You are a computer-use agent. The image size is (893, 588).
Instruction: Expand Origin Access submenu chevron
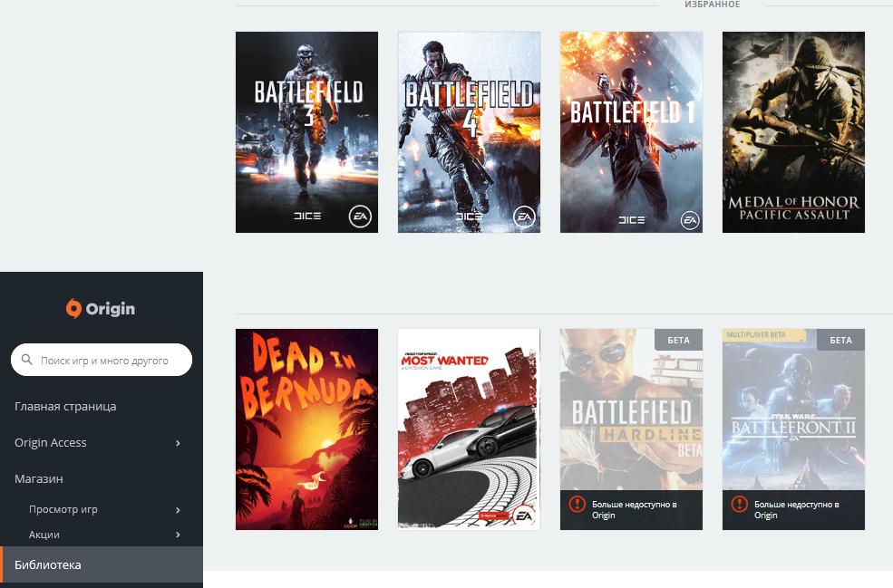[179, 443]
